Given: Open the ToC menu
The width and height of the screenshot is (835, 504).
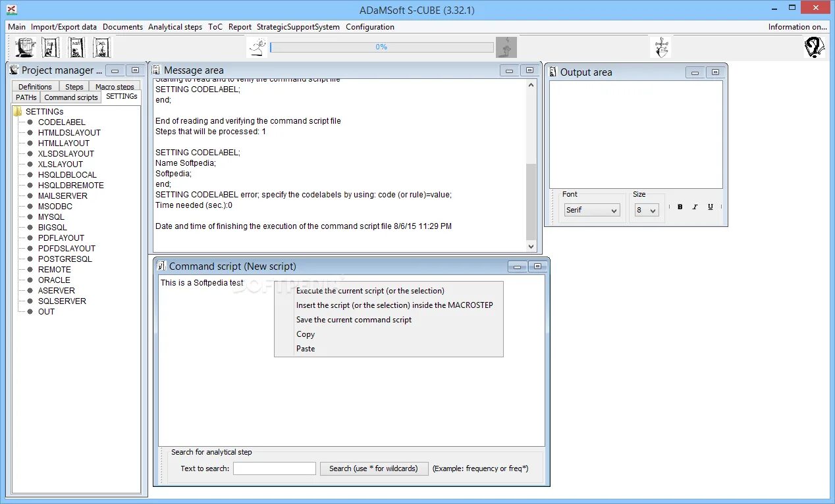Looking at the screenshot, I should tap(215, 27).
